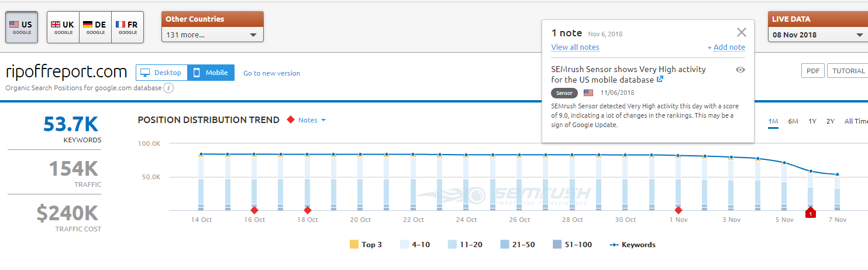868x270 pixels.
Task: Click the info icon beside database text
Action: point(168,88)
